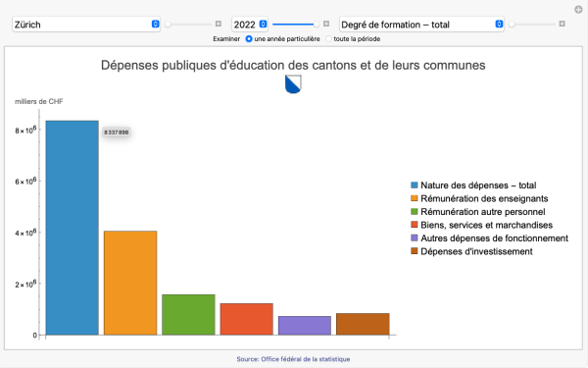Click the brown Dépenses d'investissement bar
588x368 pixels.
tap(363, 324)
